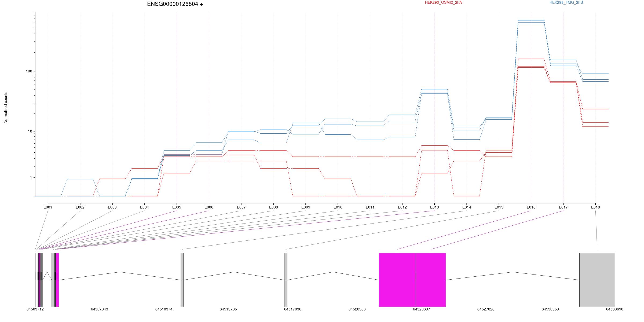Select the right large magenta exon block
This screenshot has height=322, width=644.
[431, 280]
